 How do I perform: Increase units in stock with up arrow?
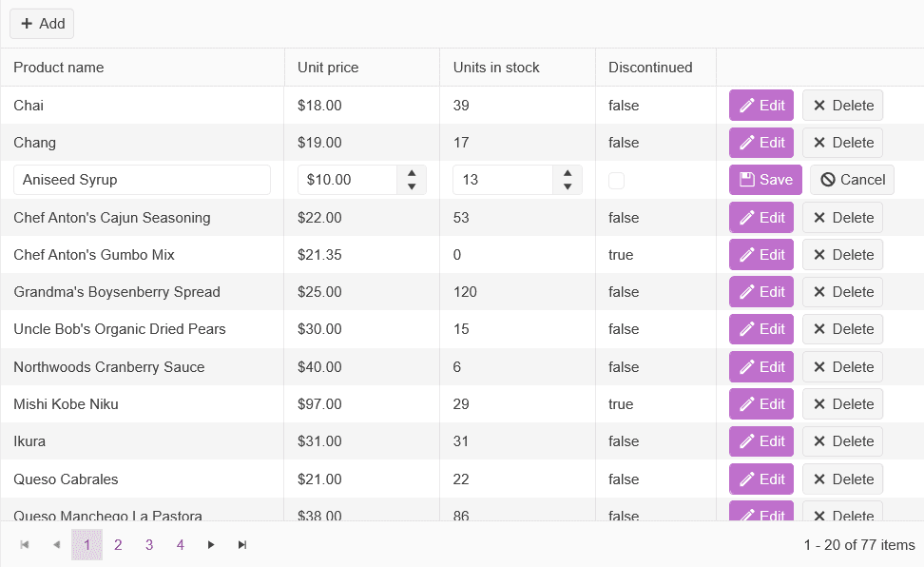[568, 173]
